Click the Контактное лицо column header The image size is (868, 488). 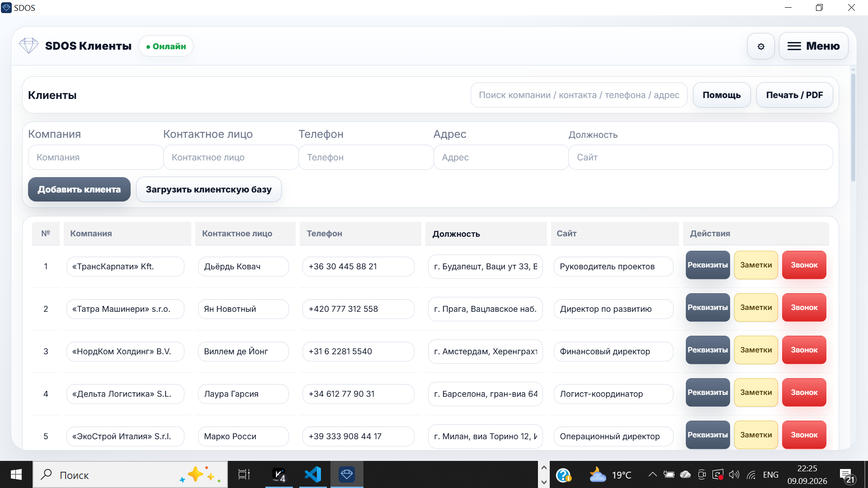point(245,234)
